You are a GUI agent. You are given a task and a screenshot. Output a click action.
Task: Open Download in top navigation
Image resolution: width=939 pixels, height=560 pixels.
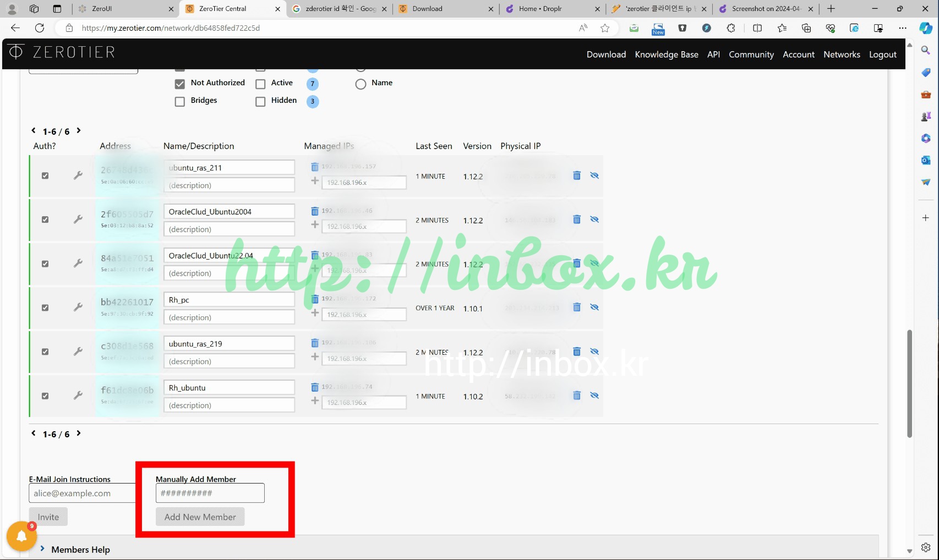(x=606, y=54)
